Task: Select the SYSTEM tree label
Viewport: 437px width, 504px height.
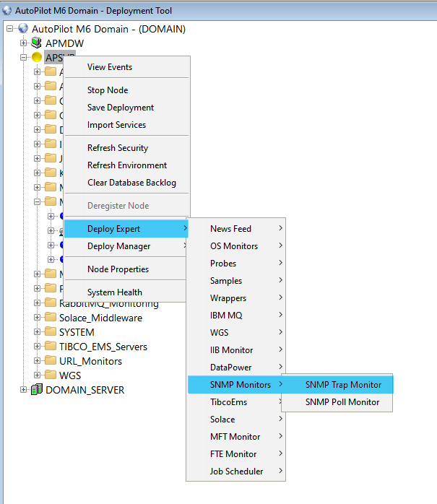Action: (77, 332)
